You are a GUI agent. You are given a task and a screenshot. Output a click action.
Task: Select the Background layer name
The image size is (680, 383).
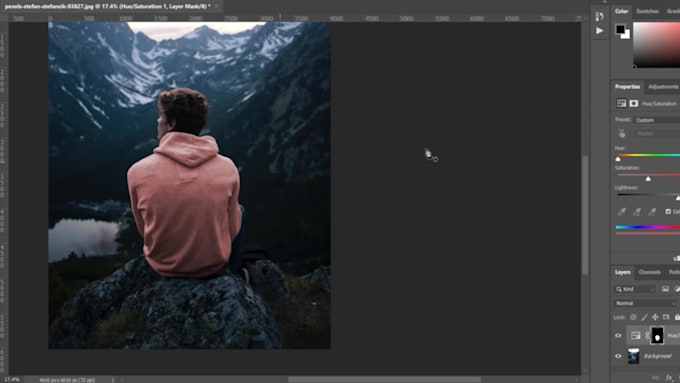(x=657, y=356)
